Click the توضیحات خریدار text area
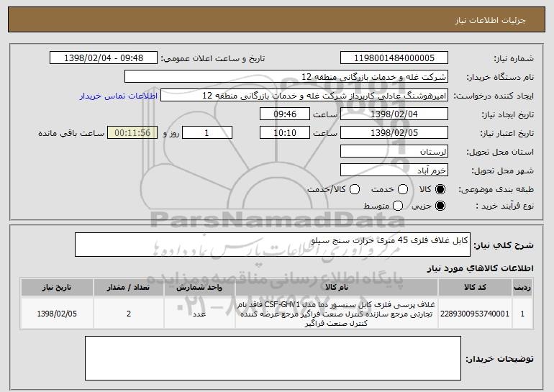 tap(273, 358)
